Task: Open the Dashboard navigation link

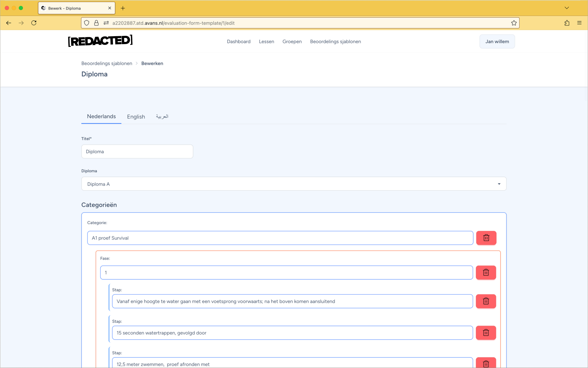Action: tap(239, 42)
